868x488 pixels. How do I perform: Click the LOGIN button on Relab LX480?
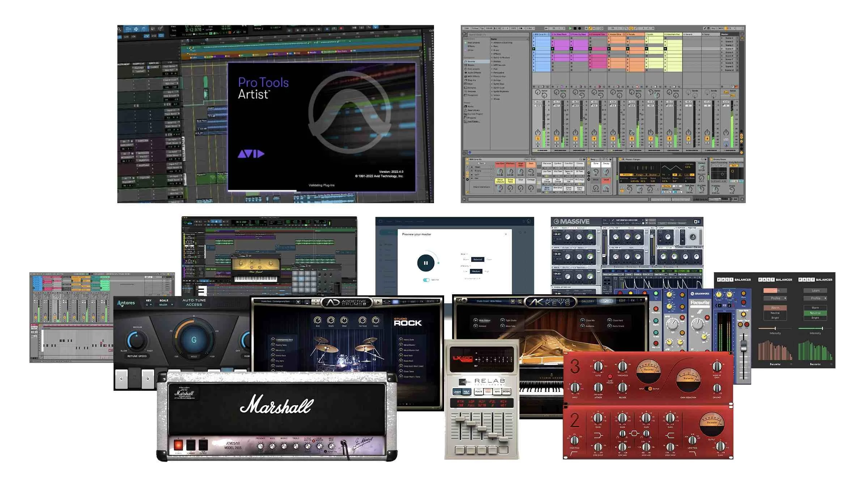tap(457, 391)
